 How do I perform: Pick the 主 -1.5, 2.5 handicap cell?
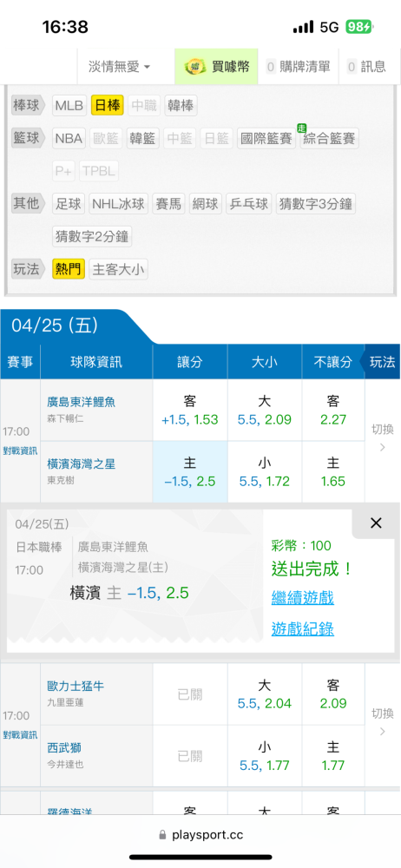(x=190, y=472)
